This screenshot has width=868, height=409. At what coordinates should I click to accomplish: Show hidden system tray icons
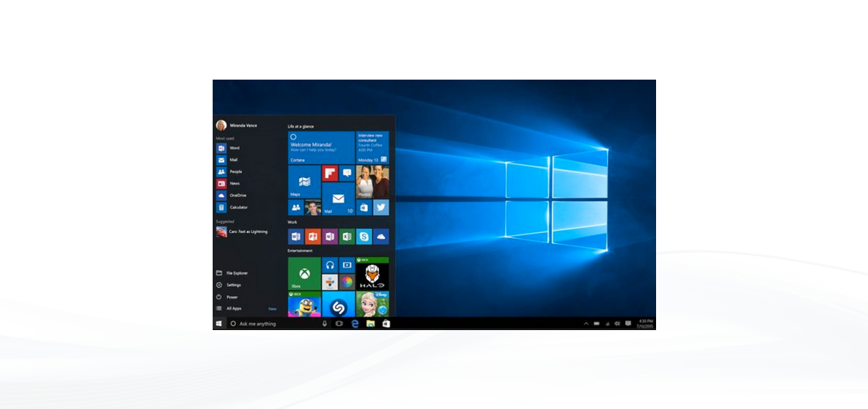586,324
